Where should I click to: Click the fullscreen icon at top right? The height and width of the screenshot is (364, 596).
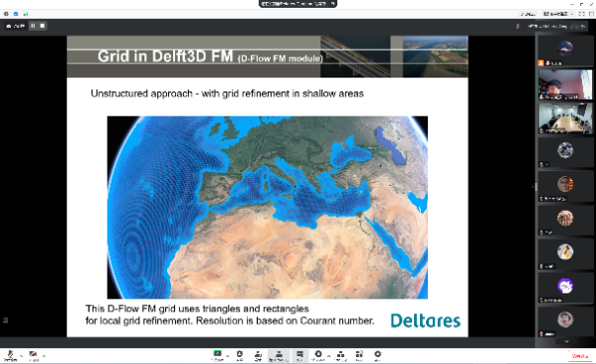[x=581, y=14]
